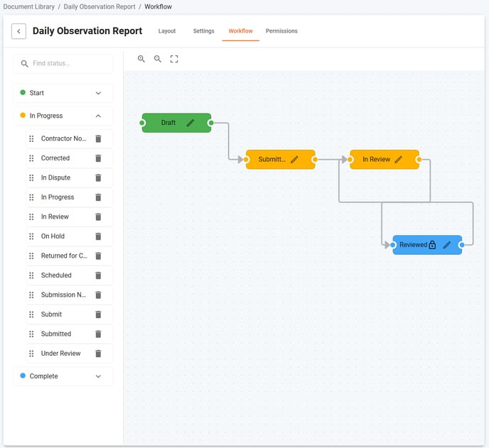
Task: Grab the drag handle for On Hold
Action: pyautogui.click(x=31, y=236)
